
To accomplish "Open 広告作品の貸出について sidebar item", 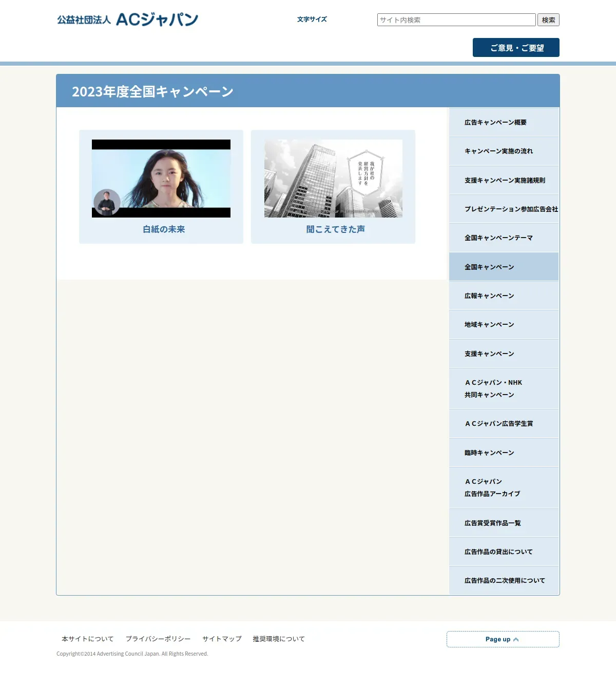I will [504, 552].
